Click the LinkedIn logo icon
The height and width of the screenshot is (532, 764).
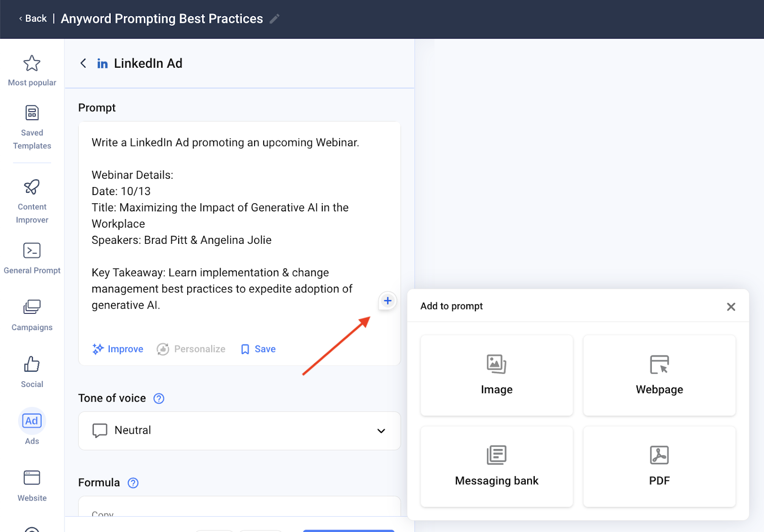(102, 63)
